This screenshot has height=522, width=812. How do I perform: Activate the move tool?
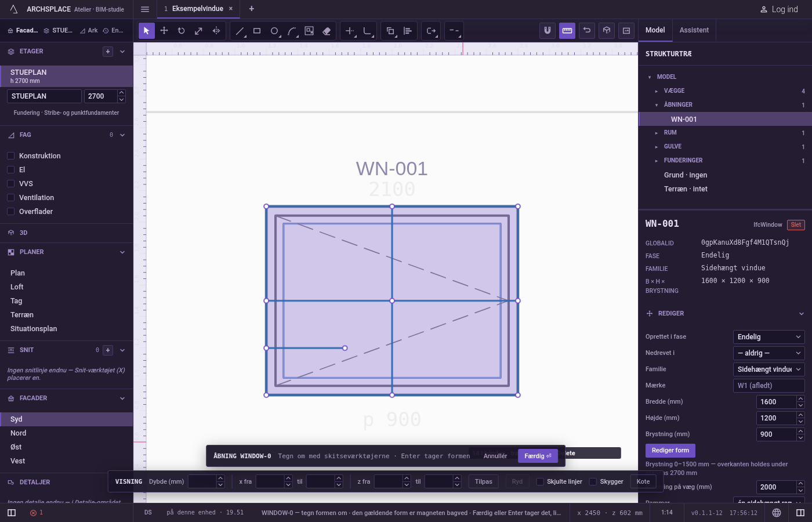(164, 31)
